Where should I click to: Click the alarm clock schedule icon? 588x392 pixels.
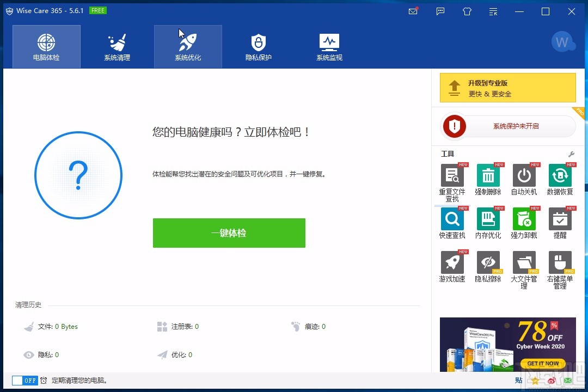tap(44, 381)
